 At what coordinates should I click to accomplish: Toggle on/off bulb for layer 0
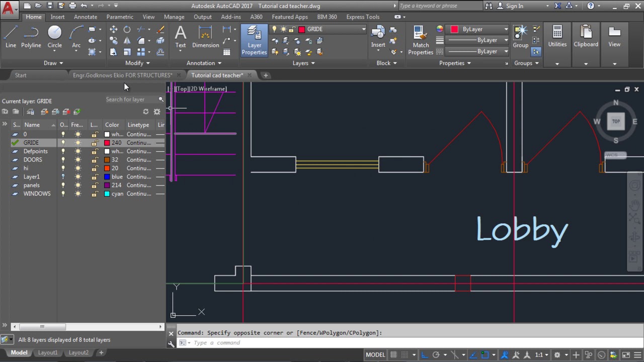coord(63,134)
